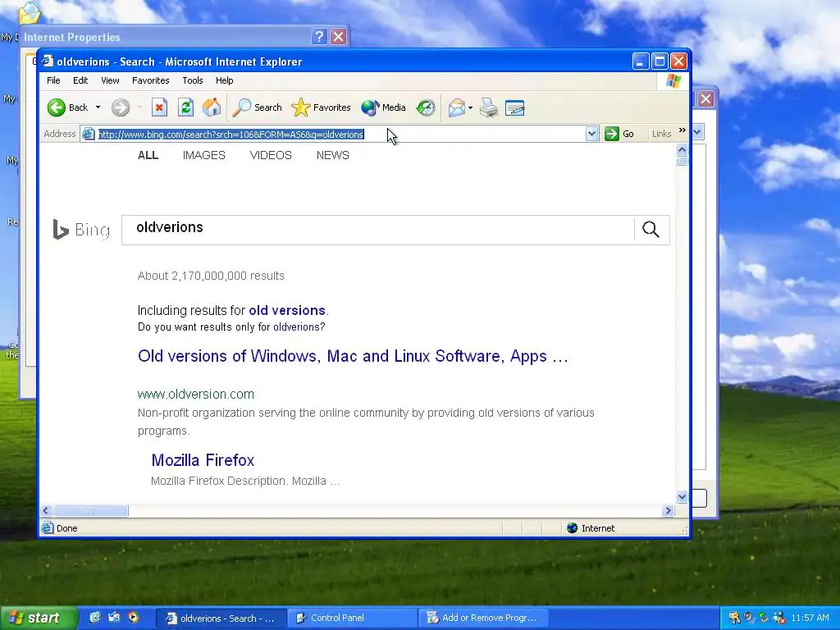The height and width of the screenshot is (630, 840).
Task: Open the Search pane in toolbar
Action: (x=257, y=107)
